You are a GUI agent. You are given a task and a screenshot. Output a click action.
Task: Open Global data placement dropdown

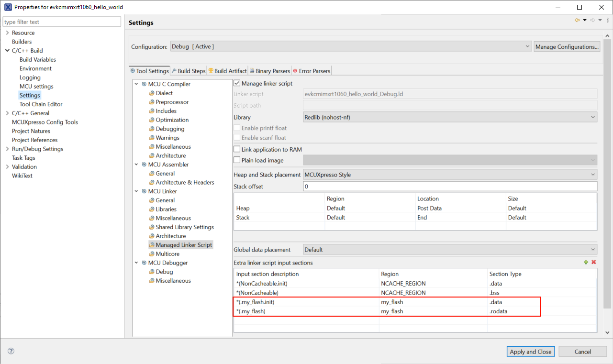[450, 250]
